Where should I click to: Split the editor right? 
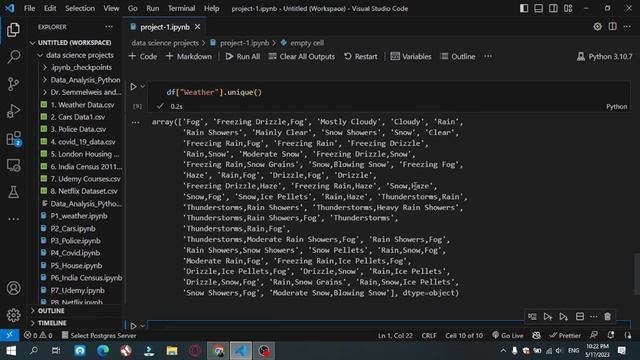click(x=613, y=27)
